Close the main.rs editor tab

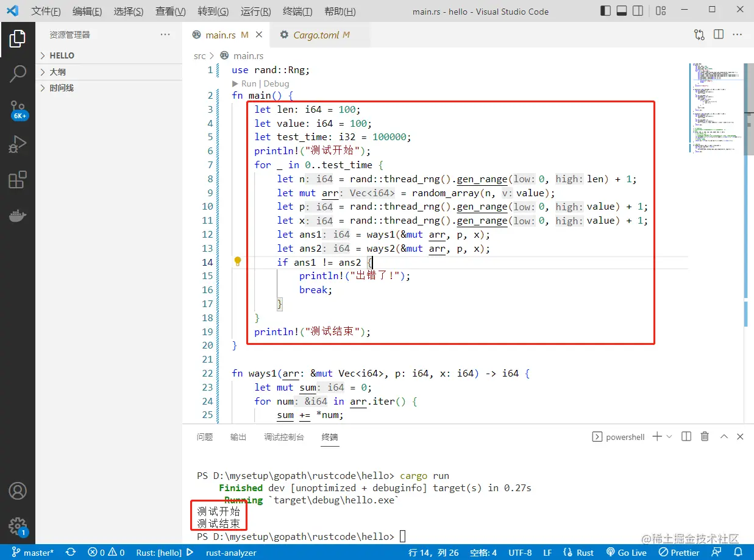point(259,35)
